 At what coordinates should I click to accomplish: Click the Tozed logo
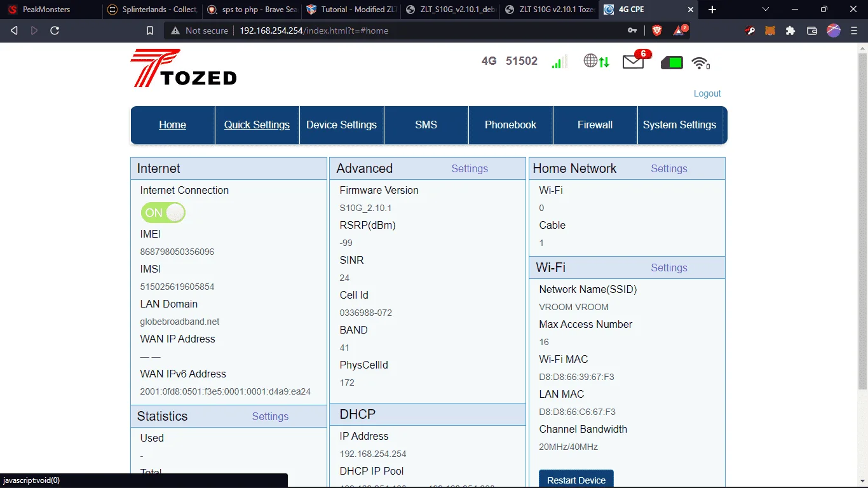184,68
